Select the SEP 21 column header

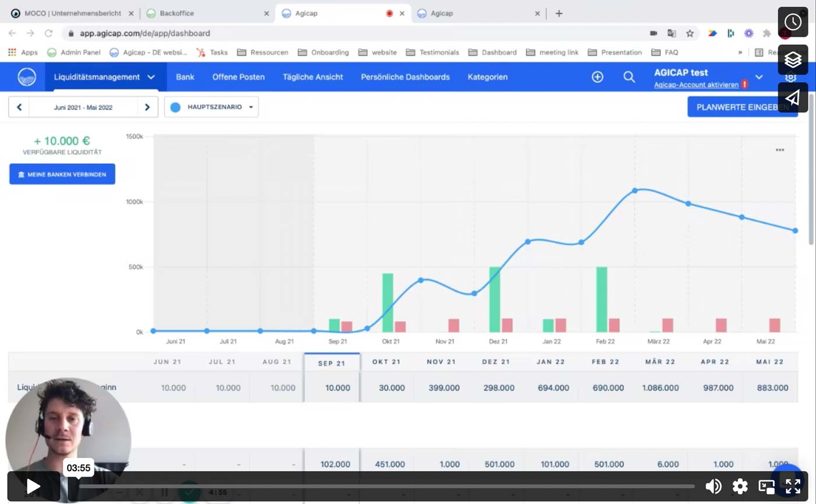click(x=332, y=362)
